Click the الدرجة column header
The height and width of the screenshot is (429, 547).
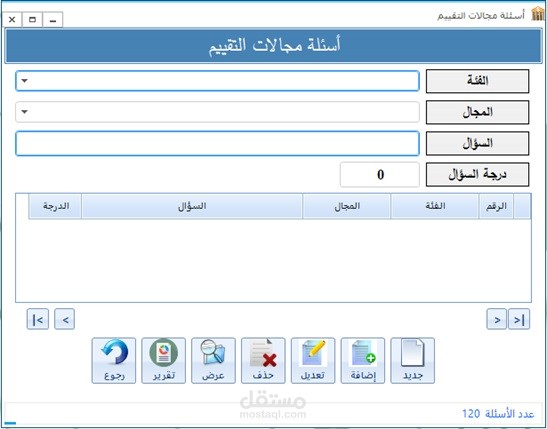(x=55, y=206)
